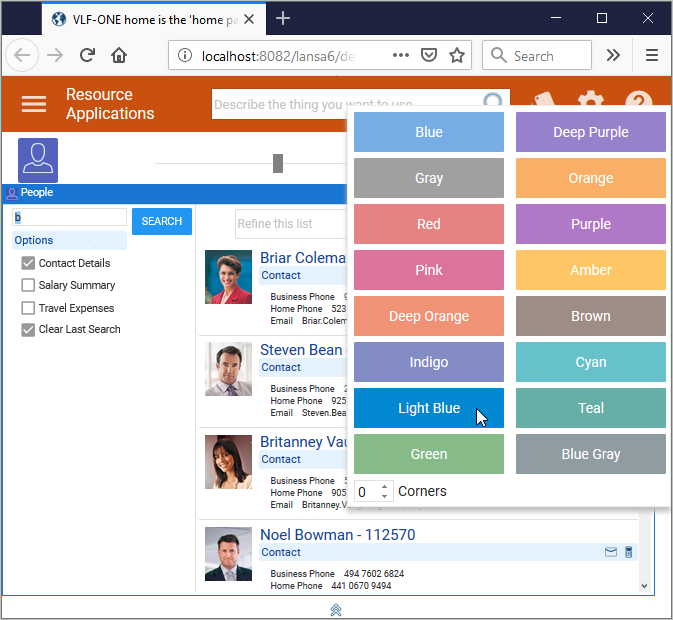Screen dimensions: 673x620
Task: Choose the Blue theme swatch
Action: [x=429, y=132]
